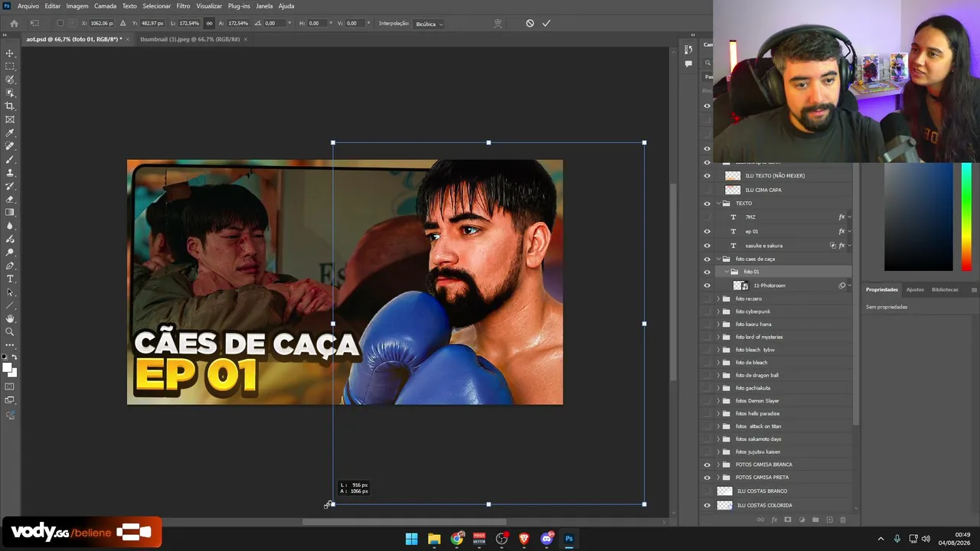Select the Move tool
The height and width of the screenshot is (551, 980).
click(x=10, y=53)
